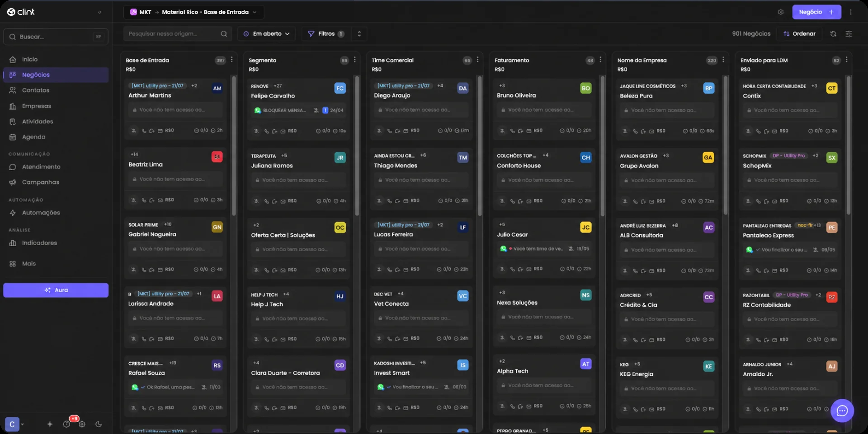The image size is (868, 434).
Task: Collapse the sidebar with the double-chevron icon
Action: 100,12
